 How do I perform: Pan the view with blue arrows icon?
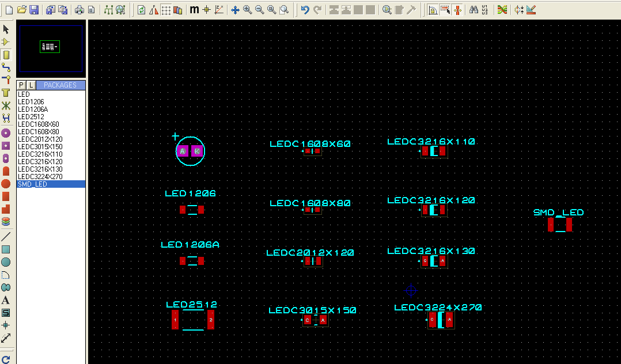pyautogui.click(x=235, y=10)
